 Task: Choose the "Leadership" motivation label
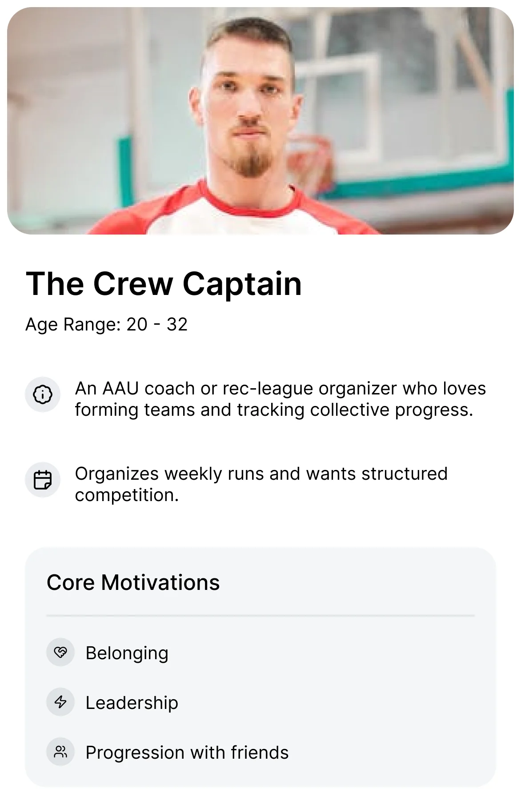click(x=132, y=703)
